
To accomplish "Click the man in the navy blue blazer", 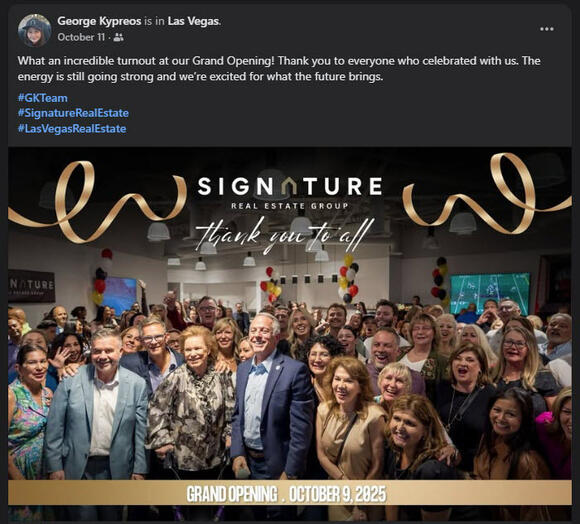I will pyautogui.click(x=272, y=399).
